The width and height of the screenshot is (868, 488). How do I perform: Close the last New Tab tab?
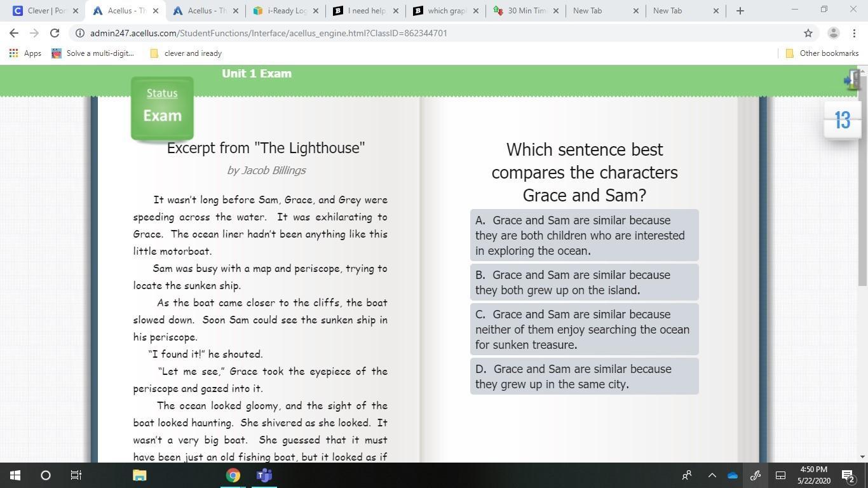pyautogui.click(x=716, y=11)
